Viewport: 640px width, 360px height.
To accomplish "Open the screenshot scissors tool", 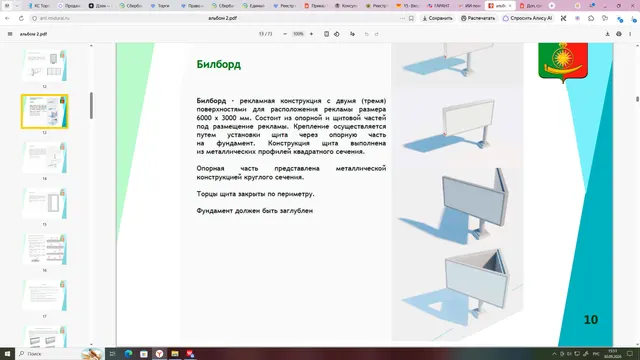I will (563, 18).
